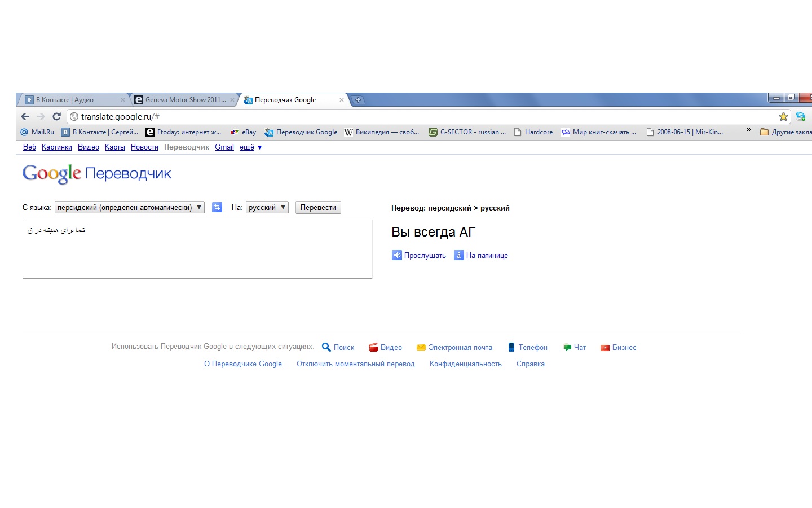812x508 pixels.
Task: Focus the source text input box
Action: (197, 249)
